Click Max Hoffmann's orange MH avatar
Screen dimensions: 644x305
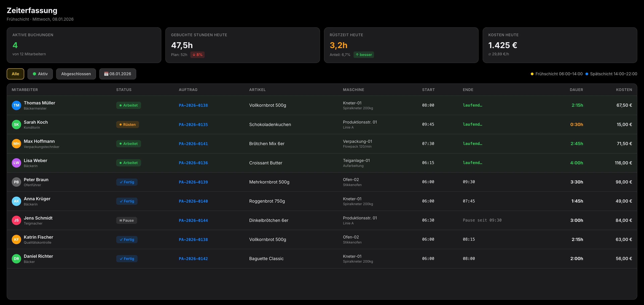click(x=16, y=144)
